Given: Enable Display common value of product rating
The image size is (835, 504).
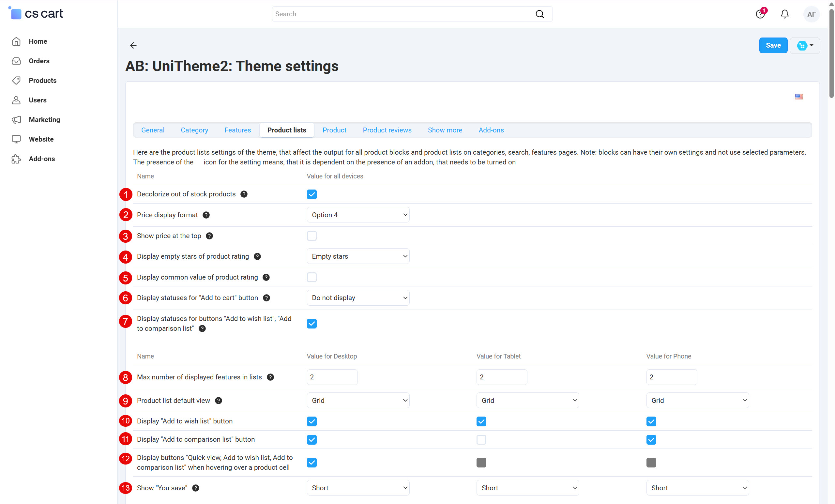Looking at the screenshot, I should coord(311,277).
